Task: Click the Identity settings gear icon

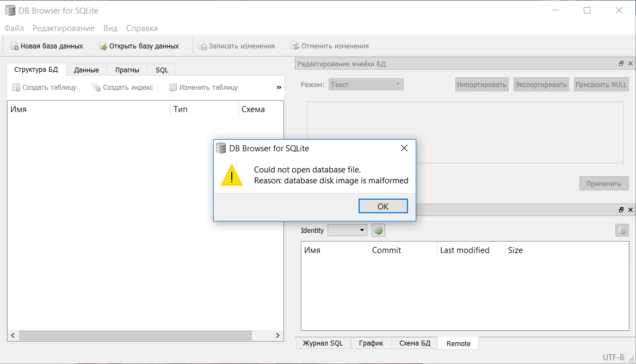Action: 378,231
